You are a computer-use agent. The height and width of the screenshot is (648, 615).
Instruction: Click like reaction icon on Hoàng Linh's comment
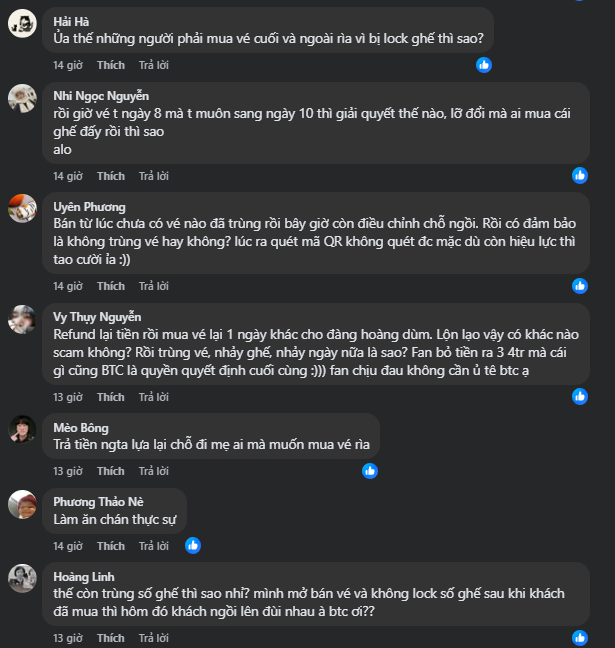(579, 637)
